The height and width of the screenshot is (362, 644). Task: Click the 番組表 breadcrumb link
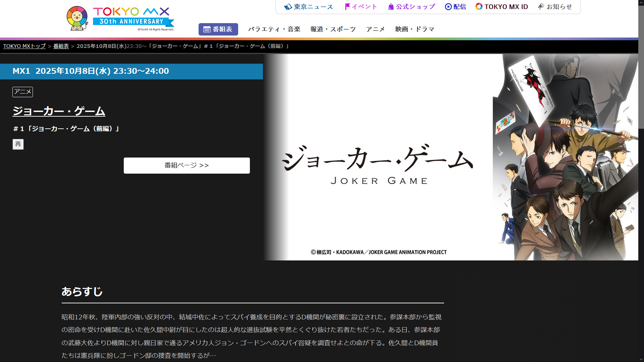61,46
